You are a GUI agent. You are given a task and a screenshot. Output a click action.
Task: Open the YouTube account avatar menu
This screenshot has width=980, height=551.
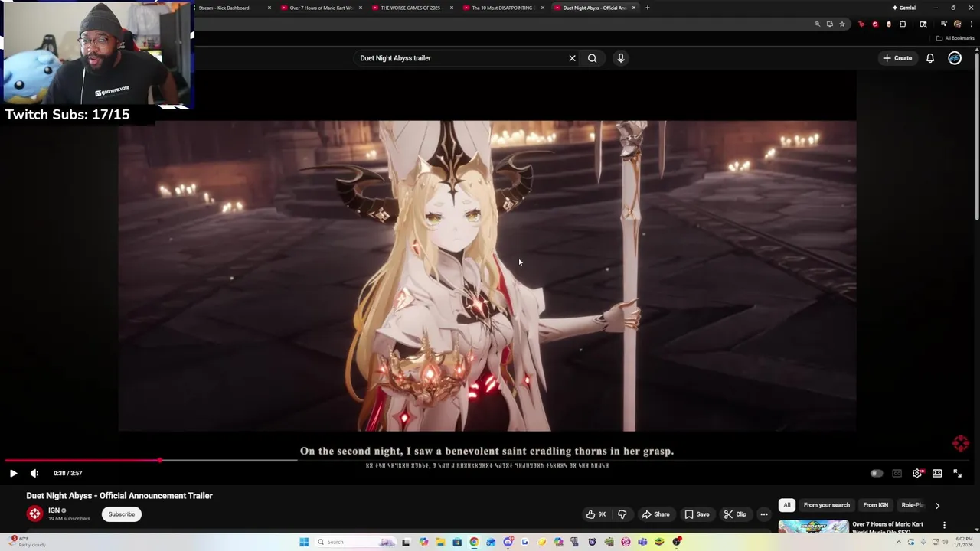pyautogui.click(x=955, y=58)
